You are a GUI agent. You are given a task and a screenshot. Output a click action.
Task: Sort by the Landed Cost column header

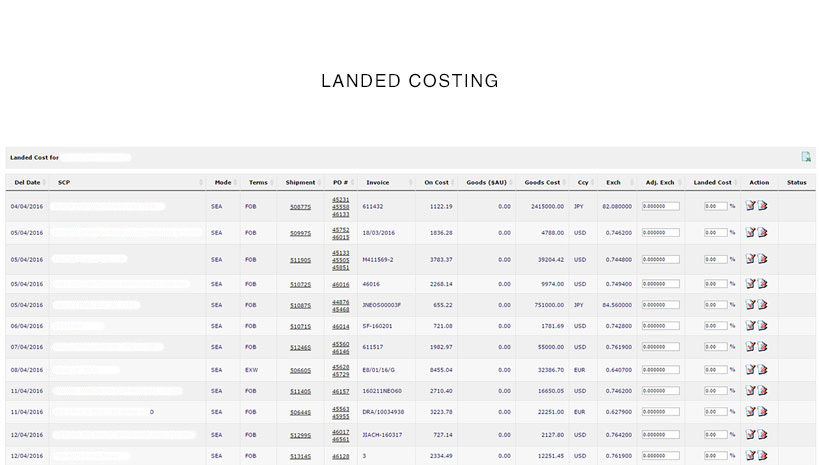tap(712, 182)
